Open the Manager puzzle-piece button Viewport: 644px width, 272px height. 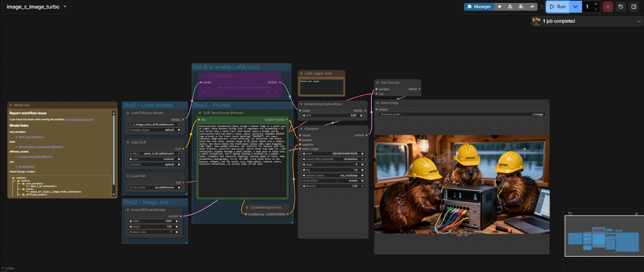tap(479, 7)
